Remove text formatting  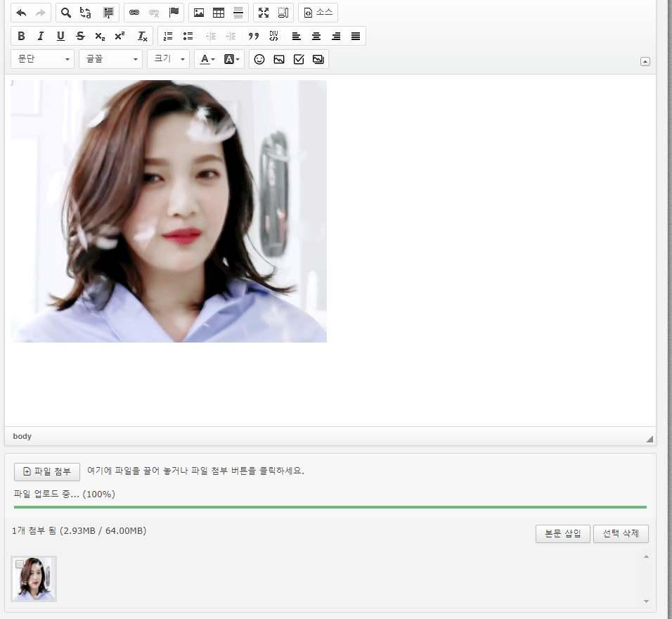click(142, 36)
